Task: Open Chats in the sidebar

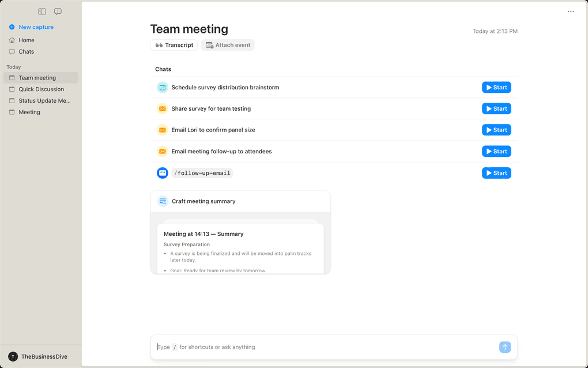Action: point(27,52)
